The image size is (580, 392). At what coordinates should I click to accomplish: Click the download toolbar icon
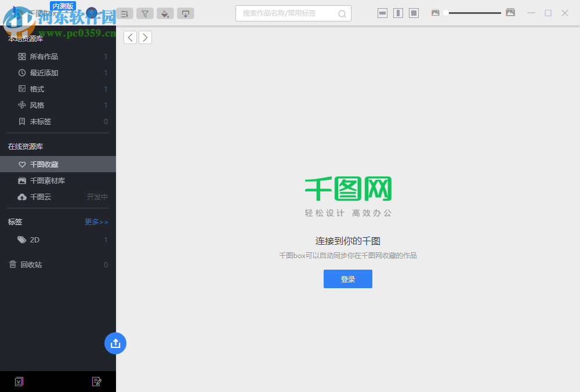[186, 13]
